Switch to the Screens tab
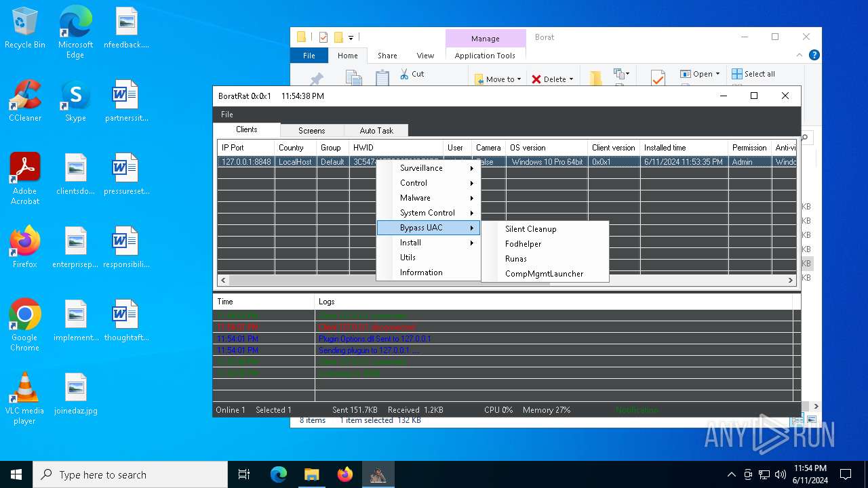The width and height of the screenshot is (868, 488). coord(312,131)
